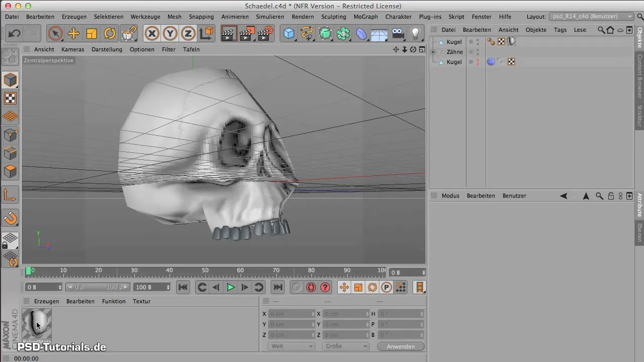Add a light bulb object
This screenshot has width=644, height=362.
tap(416, 34)
